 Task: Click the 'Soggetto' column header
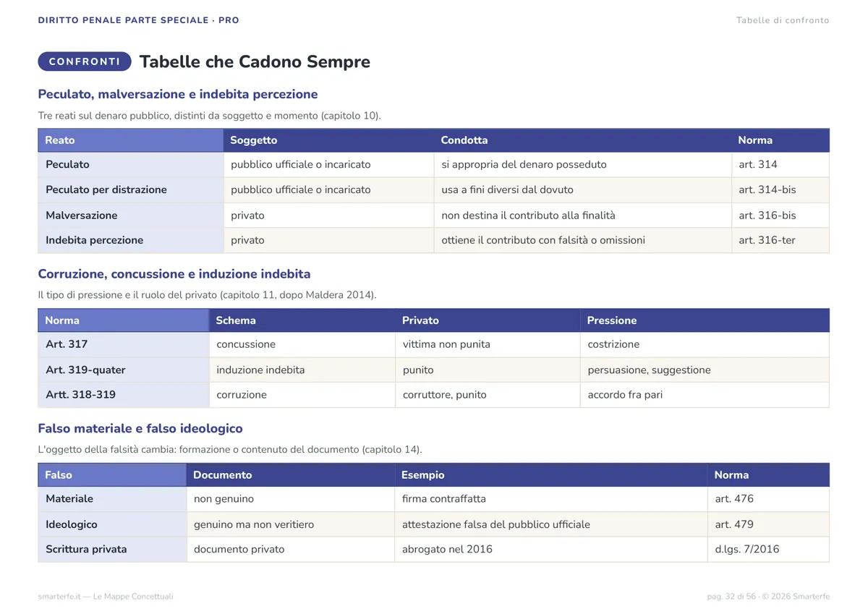pyautogui.click(x=328, y=140)
